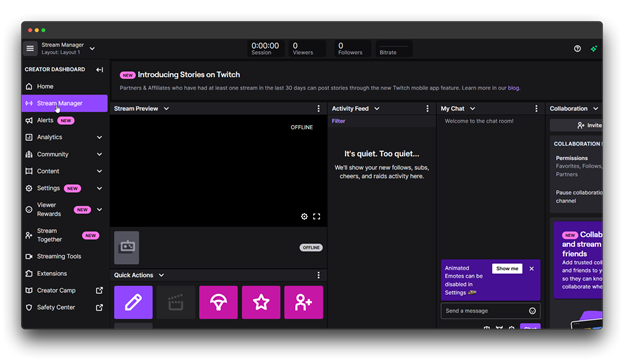The height and width of the screenshot is (361, 624).
Task: Select Stream Manager in sidebar
Action: [x=64, y=103]
